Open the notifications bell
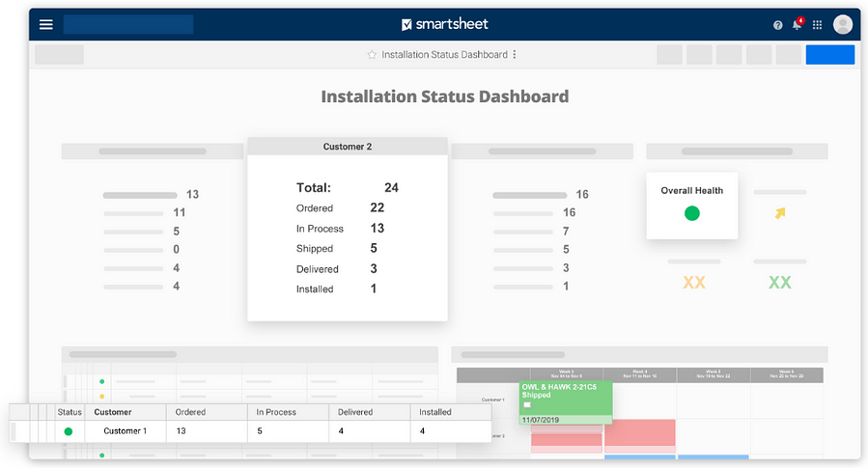Image resolution: width=868 pixels, height=468 pixels. (798, 24)
